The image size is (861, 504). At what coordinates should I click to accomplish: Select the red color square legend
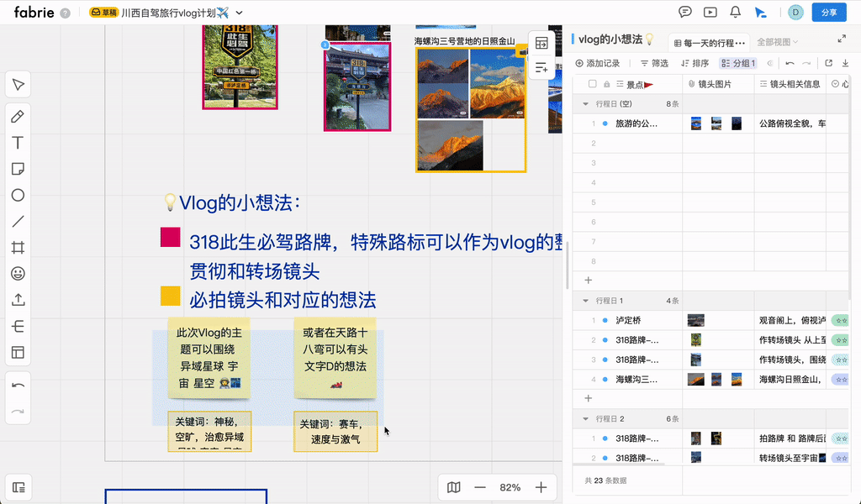point(170,237)
